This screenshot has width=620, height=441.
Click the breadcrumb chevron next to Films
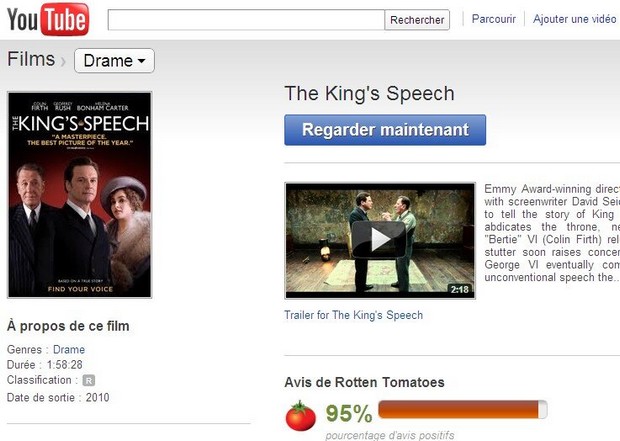pos(64,62)
